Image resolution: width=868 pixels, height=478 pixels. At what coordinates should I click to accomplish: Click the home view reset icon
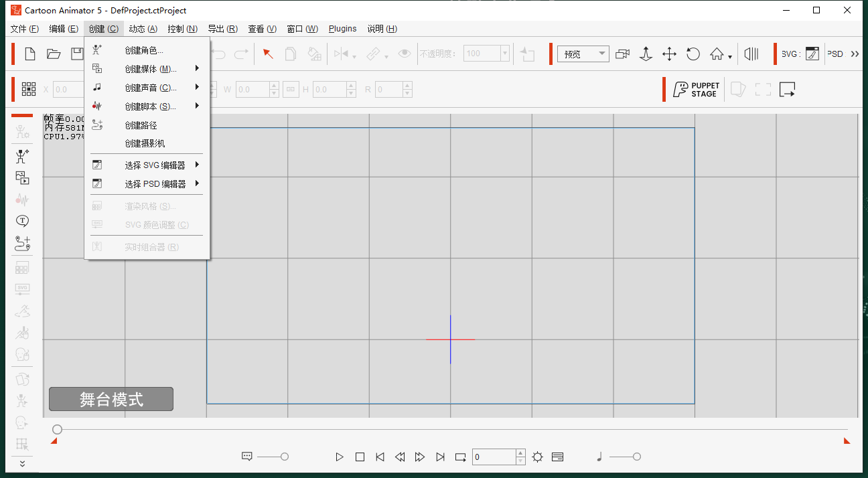click(x=717, y=54)
